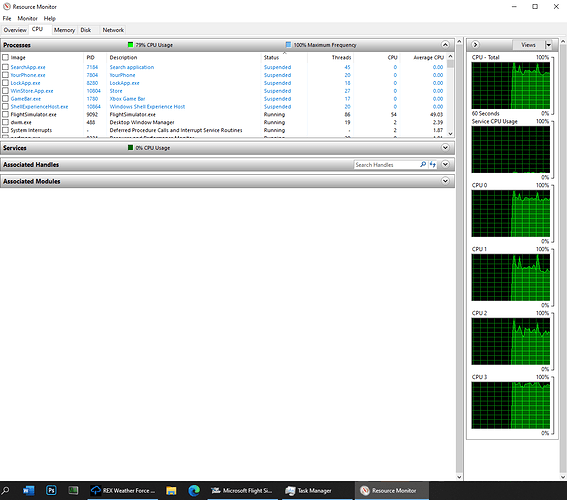The width and height of the screenshot is (567, 500).
Task: Click the process list scrollbar up arrow
Action: pos(450,56)
